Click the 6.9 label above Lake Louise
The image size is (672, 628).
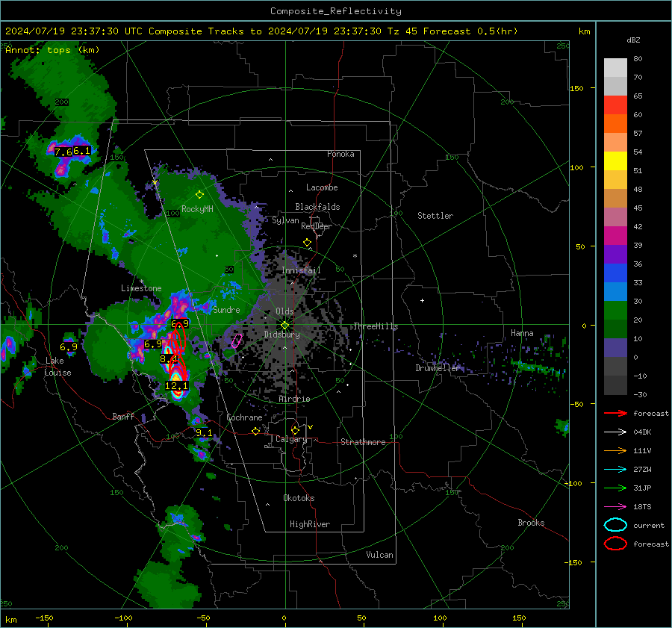[x=69, y=346]
